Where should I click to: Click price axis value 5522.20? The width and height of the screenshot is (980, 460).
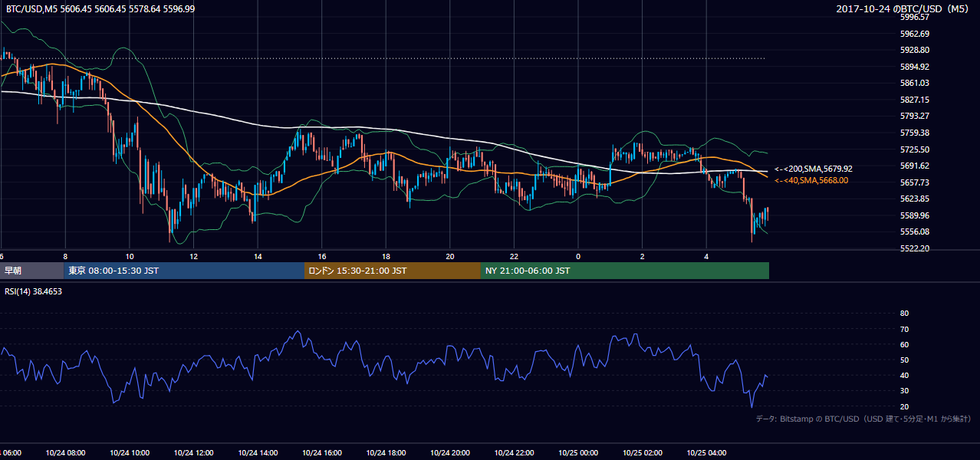914,248
